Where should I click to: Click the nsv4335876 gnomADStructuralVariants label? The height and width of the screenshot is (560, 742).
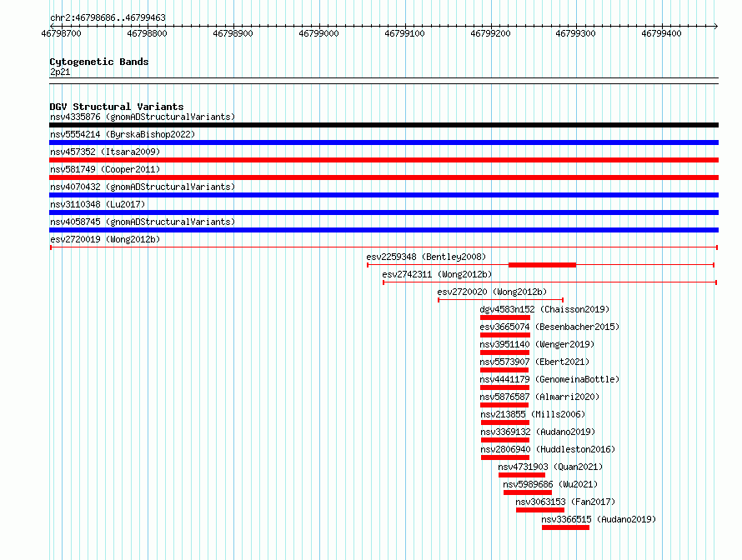[x=143, y=117]
